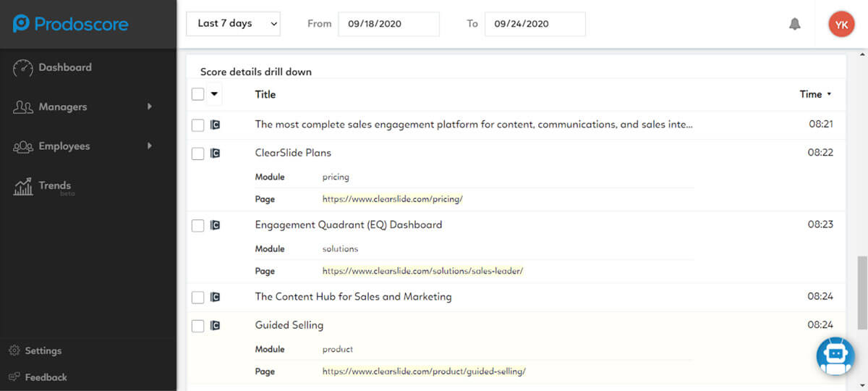Open the solutions/sales-leader link
The image size is (868, 391).
[422, 271]
